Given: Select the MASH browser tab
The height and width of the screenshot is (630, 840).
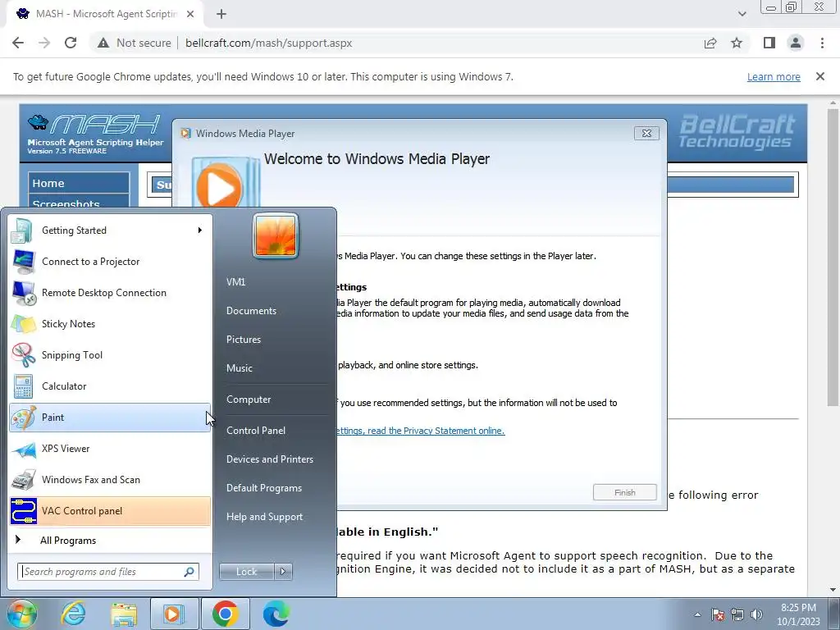Looking at the screenshot, I should [104, 14].
